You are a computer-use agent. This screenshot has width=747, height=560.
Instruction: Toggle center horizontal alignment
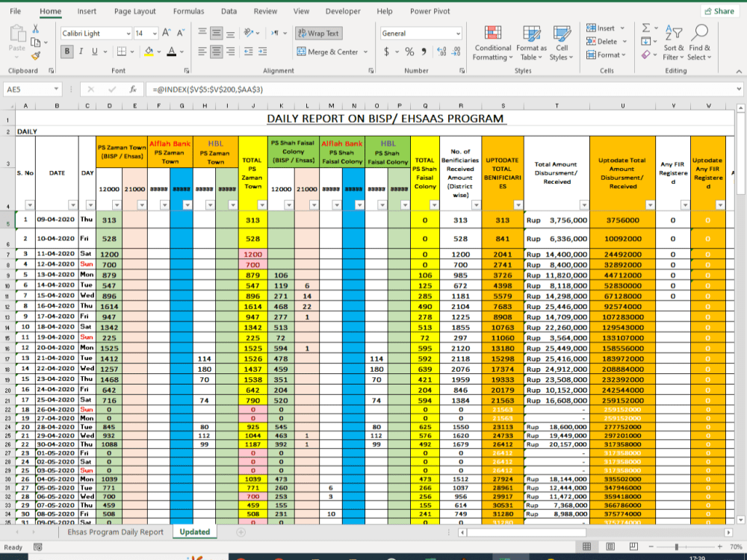pos(217,52)
